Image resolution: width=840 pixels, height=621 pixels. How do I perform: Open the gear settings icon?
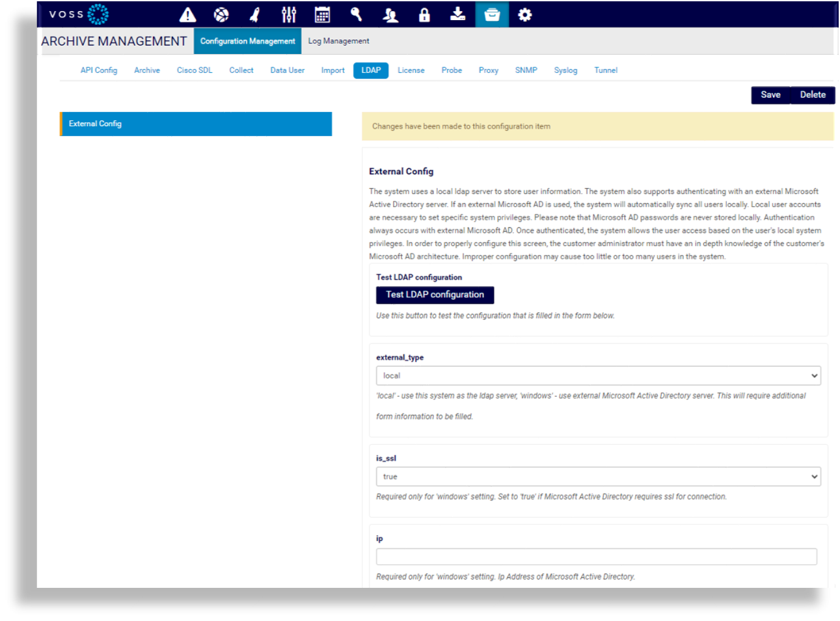point(525,14)
